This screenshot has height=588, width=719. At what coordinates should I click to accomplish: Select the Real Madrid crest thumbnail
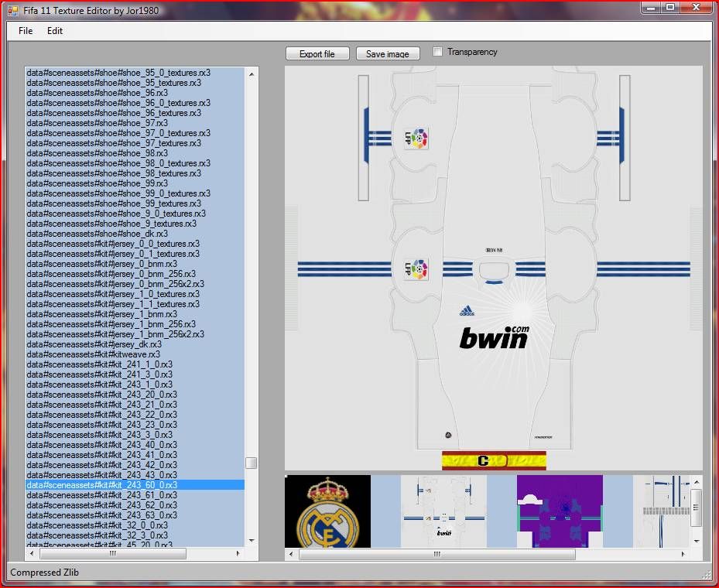click(327, 511)
